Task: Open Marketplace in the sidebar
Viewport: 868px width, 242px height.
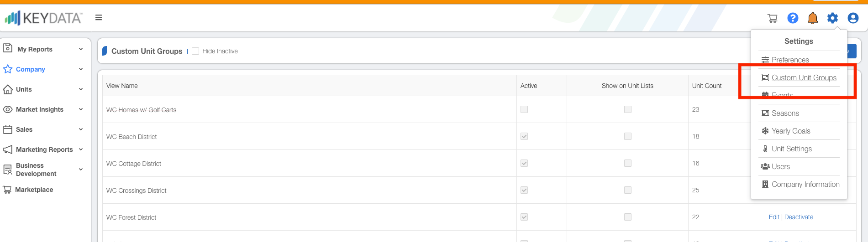Action: [34, 190]
